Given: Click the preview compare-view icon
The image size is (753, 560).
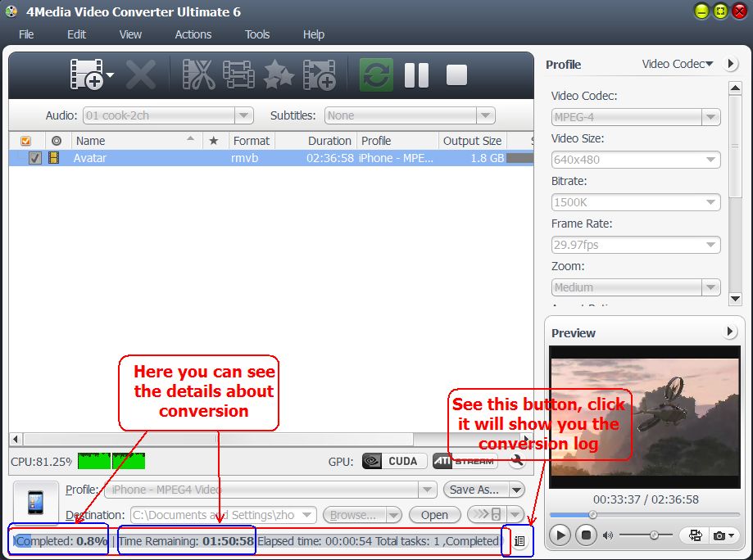Looking at the screenshot, I should click(695, 535).
